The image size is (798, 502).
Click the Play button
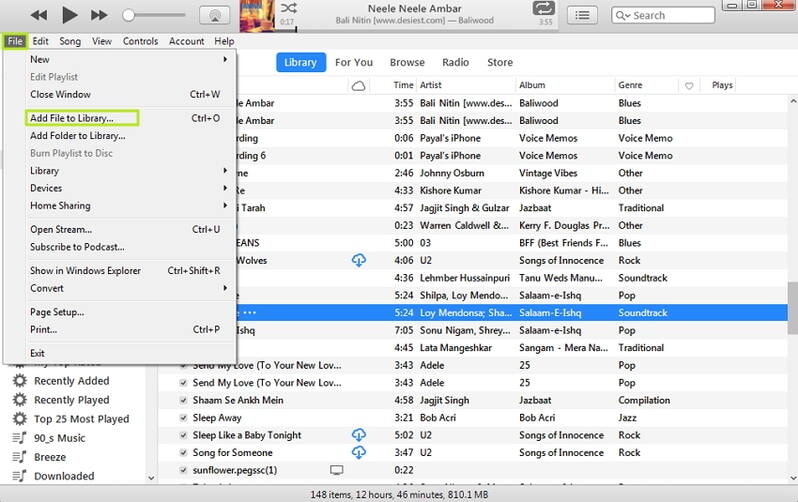(x=69, y=15)
